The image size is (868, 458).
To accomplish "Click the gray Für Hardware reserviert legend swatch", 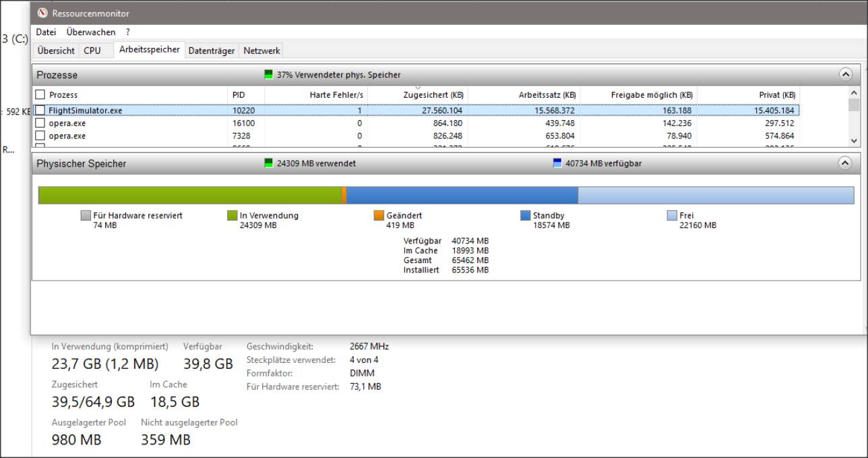I will point(85,215).
